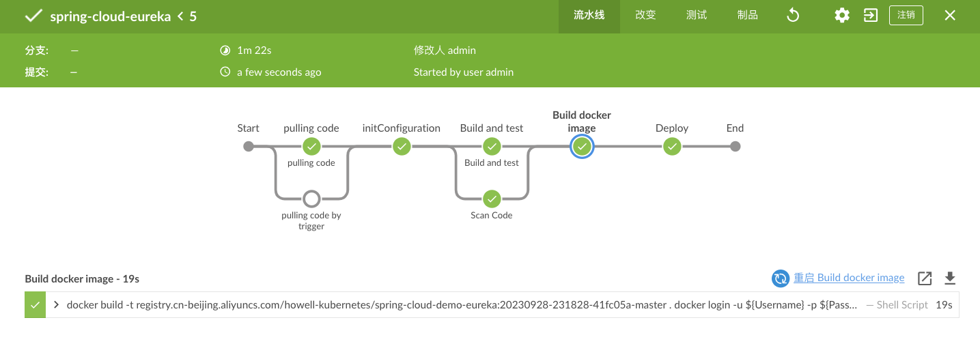Select the Scan Code stage node
Image resolution: width=980 pixels, height=361 pixels.
[x=492, y=199]
